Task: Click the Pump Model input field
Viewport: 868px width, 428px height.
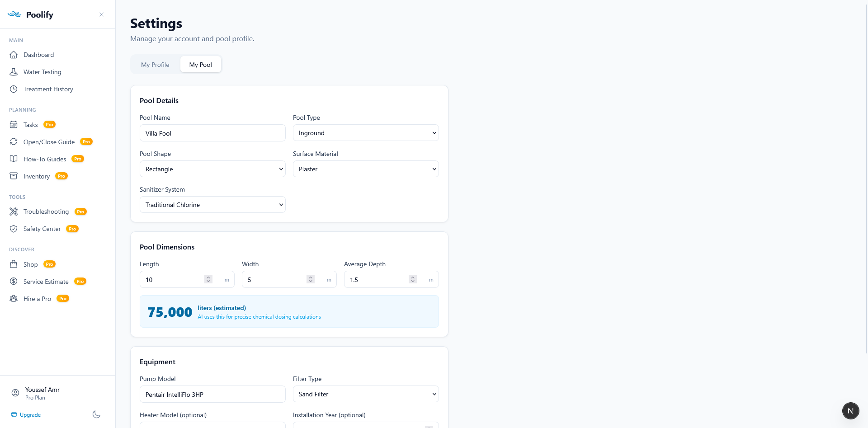Action: click(x=212, y=395)
